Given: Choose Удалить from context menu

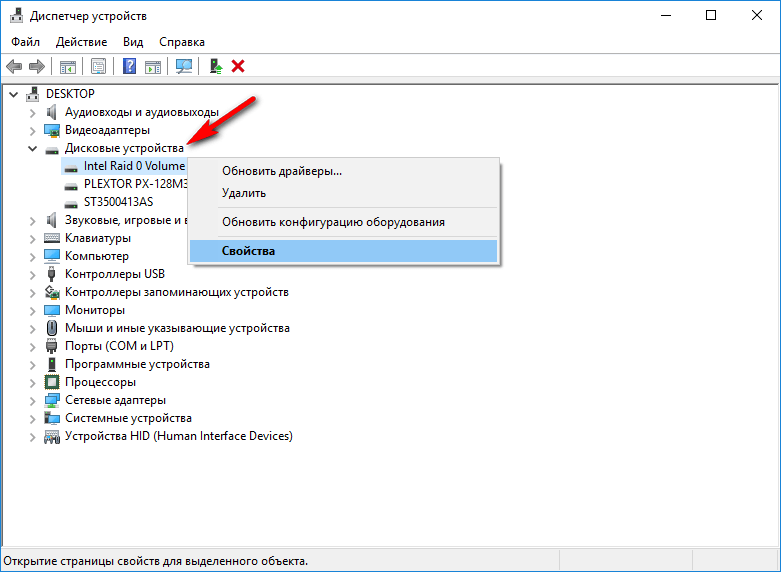Looking at the screenshot, I should [344, 193].
